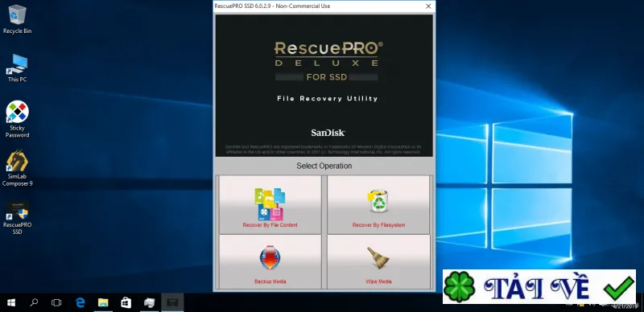Open the Recycle Bin desktop icon
The image size is (644, 312).
17,19
